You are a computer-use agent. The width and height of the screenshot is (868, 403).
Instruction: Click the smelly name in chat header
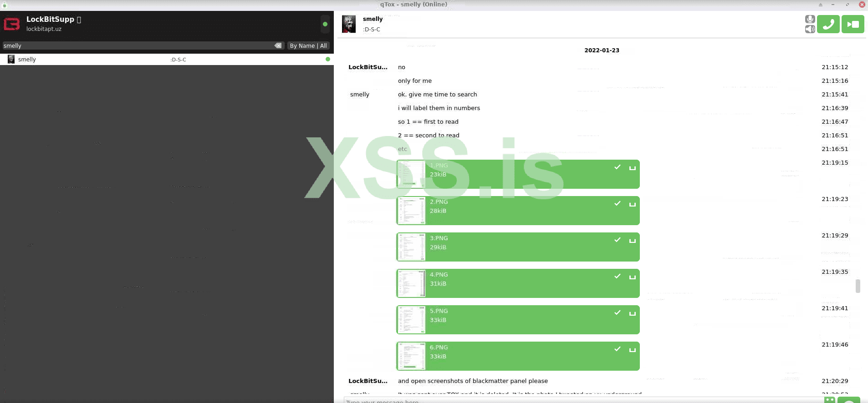[373, 19]
